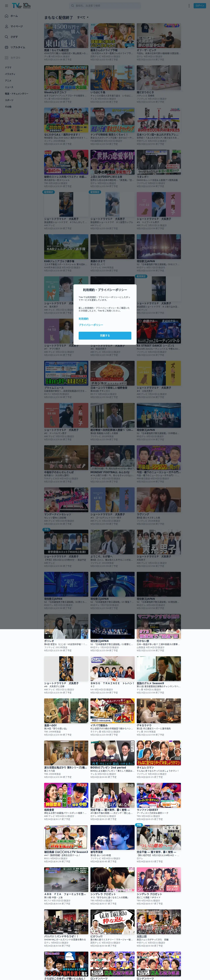Click 同意する button in the policy dialog
The width and height of the screenshot is (210, 980).
pyautogui.click(x=105, y=335)
